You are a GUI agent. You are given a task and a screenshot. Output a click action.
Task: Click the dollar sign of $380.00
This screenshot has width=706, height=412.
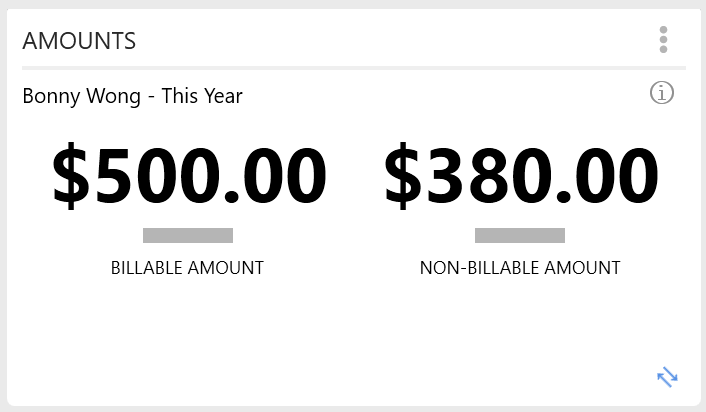403,175
